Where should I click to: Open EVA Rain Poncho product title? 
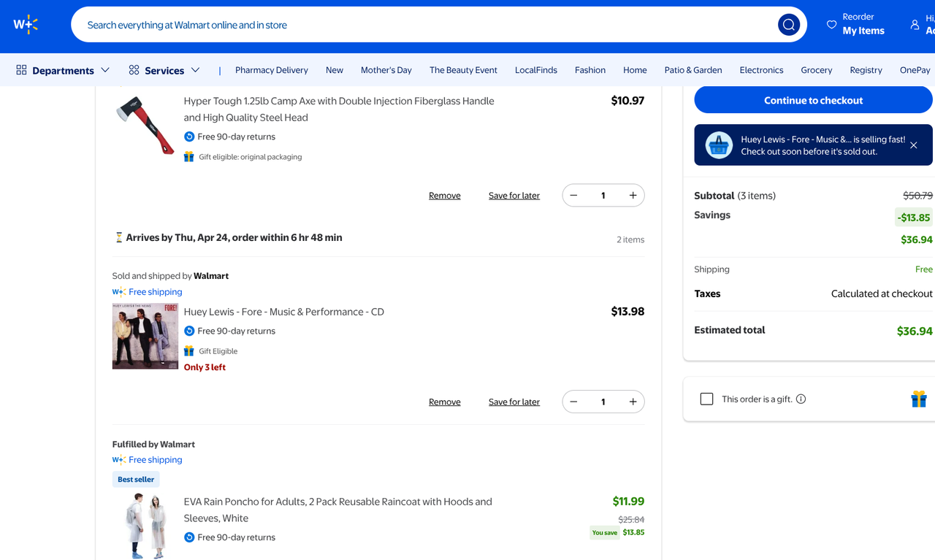coord(338,510)
